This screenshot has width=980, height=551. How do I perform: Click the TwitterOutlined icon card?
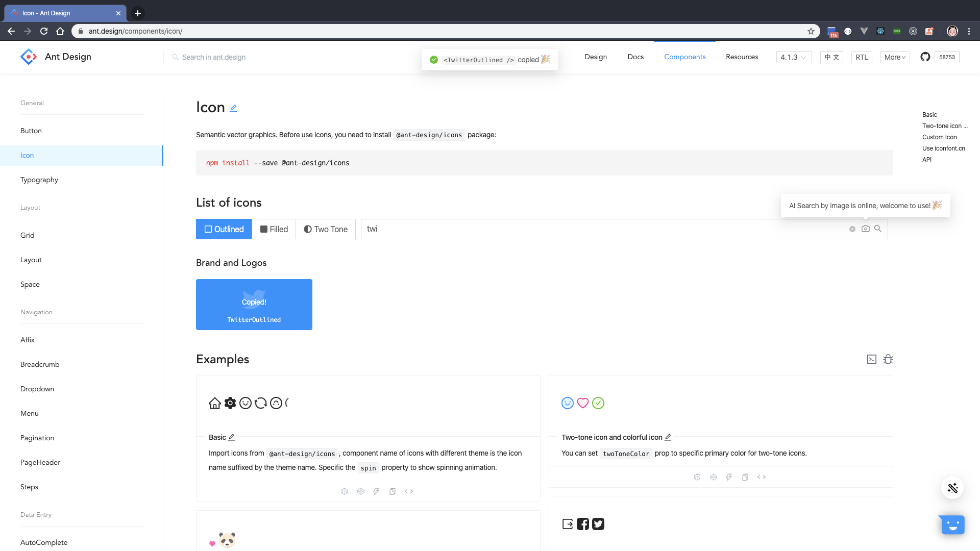254,305
